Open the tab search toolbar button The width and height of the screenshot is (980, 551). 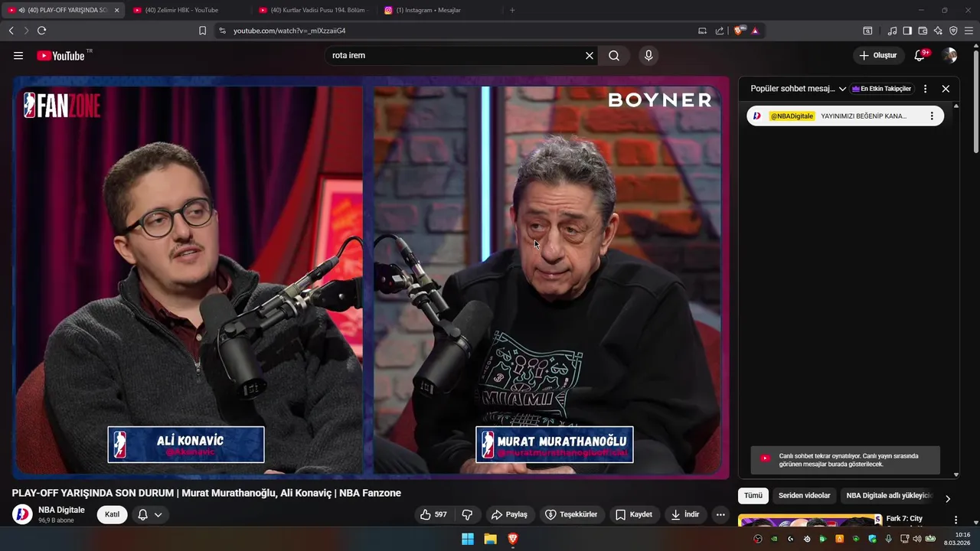[x=867, y=31]
